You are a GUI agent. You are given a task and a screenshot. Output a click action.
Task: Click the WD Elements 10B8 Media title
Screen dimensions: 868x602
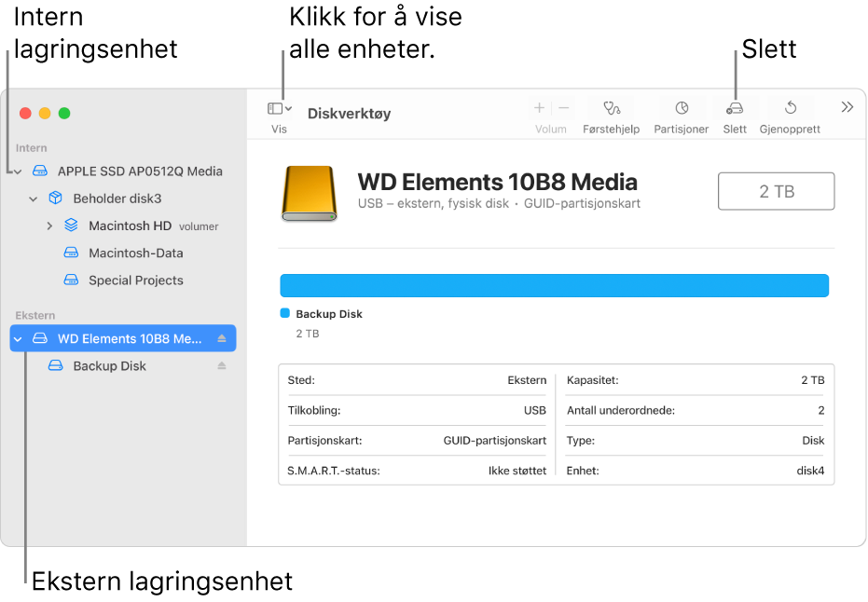497,182
